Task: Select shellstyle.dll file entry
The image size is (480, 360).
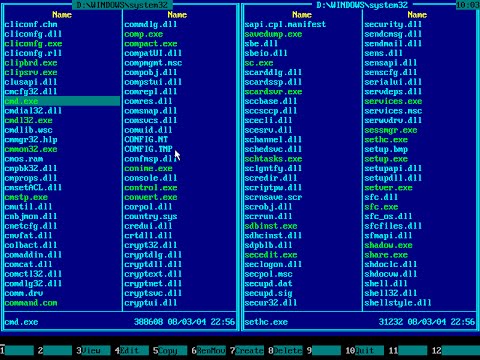Action: coord(398,303)
